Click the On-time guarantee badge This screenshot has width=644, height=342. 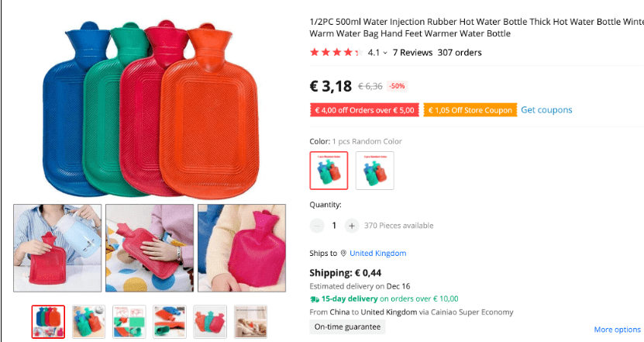click(x=347, y=326)
